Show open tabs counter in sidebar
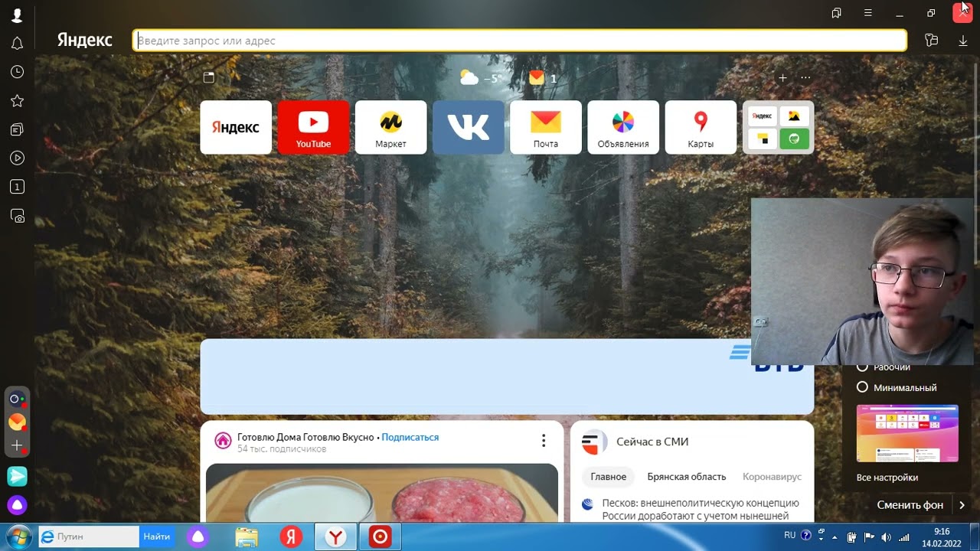 (x=17, y=187)
